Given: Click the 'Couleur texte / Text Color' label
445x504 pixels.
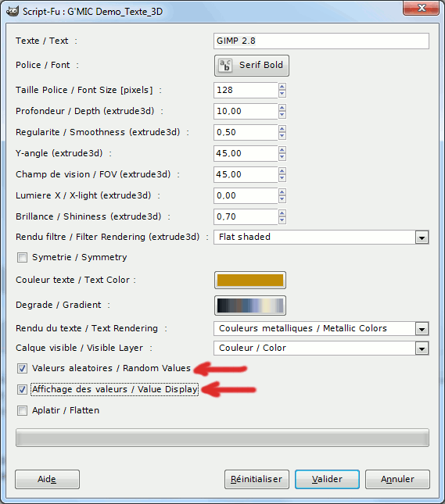Looking at the screenshot, I should click(x=73, y=280).
